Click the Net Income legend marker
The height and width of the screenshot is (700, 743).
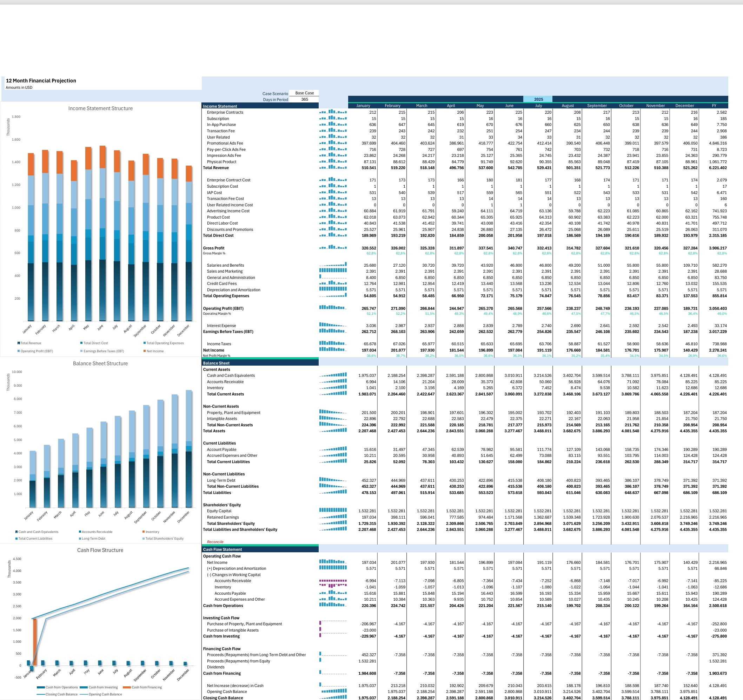(144, 351)
